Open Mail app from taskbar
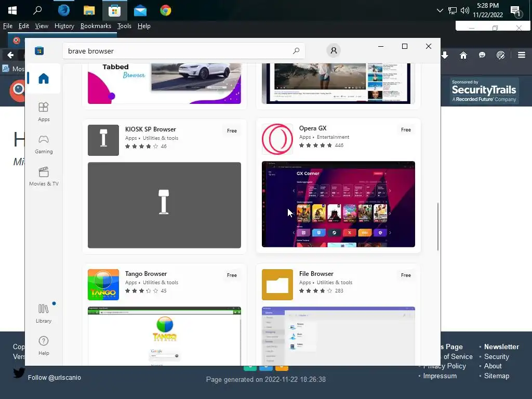This screenshot has height=399, width=532. click(x=140, y=10)
